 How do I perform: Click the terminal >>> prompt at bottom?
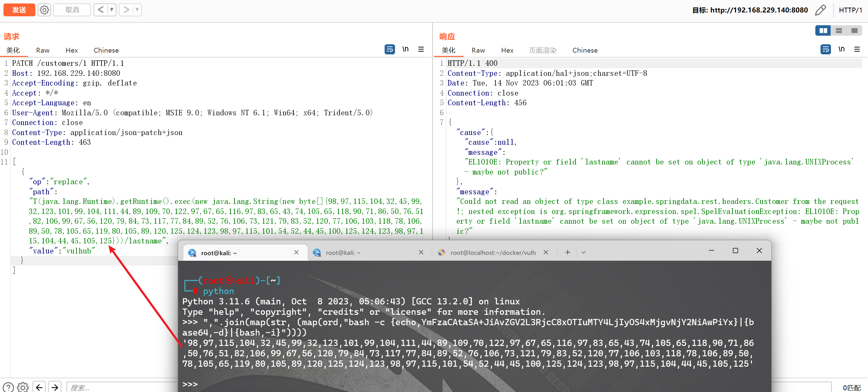pyautogui.click(x=190, y=384)
